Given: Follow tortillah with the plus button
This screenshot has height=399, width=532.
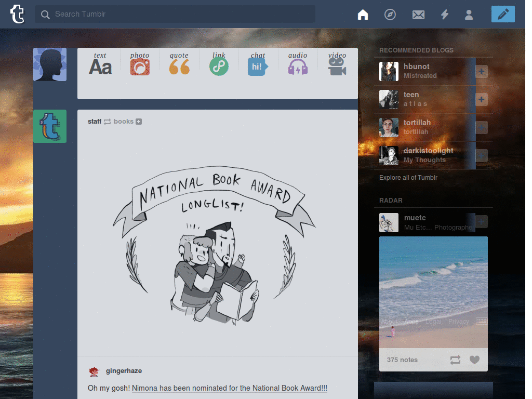Looking at the screenshot, I should tap(481, 128).
